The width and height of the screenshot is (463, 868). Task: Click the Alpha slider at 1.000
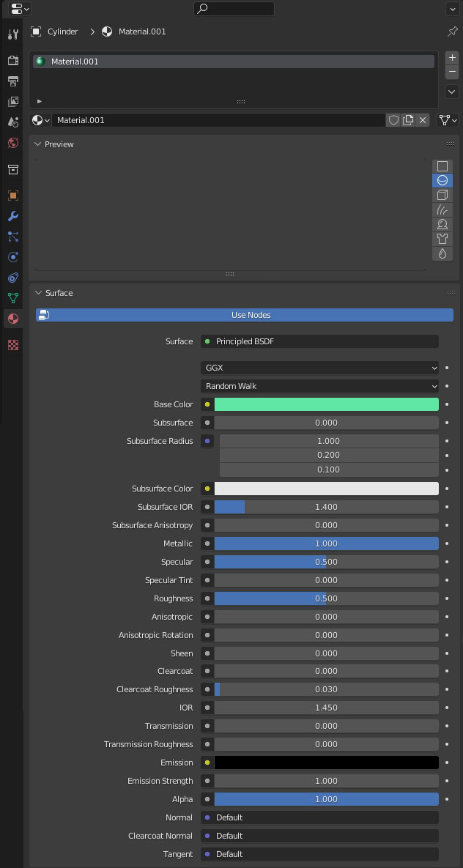coord(326,799)
